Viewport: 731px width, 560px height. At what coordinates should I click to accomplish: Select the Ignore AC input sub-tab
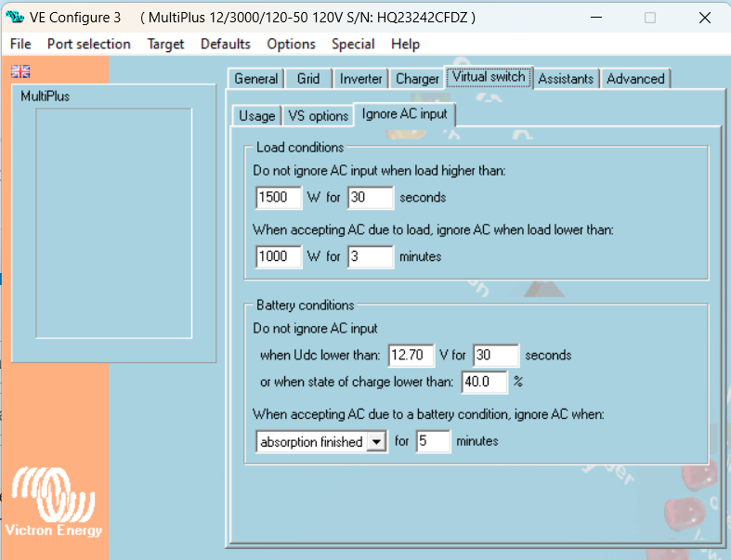[x=404, y=114]
